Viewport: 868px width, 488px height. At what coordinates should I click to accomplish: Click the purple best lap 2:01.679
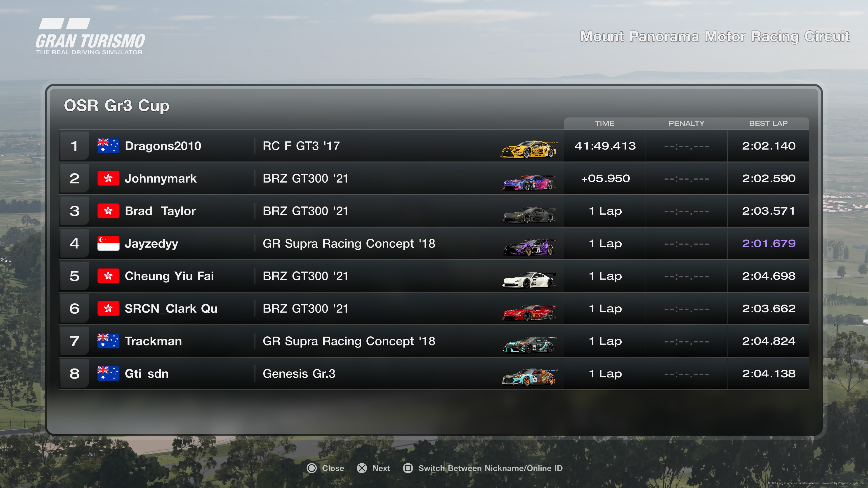pos(769,244)
